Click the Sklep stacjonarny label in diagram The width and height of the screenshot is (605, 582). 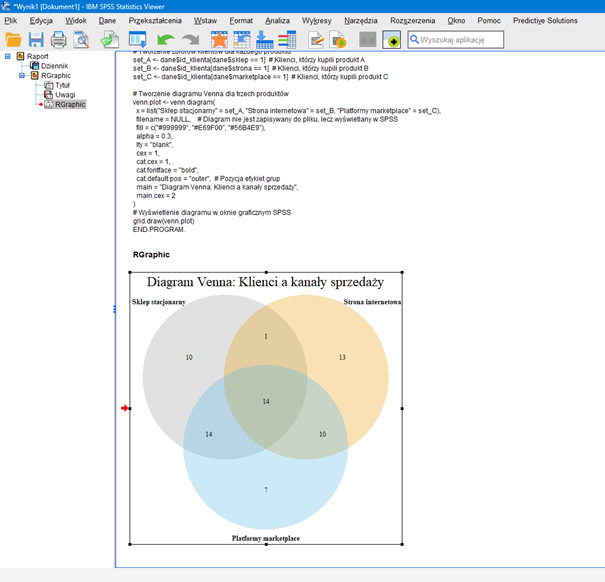[x=159, y=302]
